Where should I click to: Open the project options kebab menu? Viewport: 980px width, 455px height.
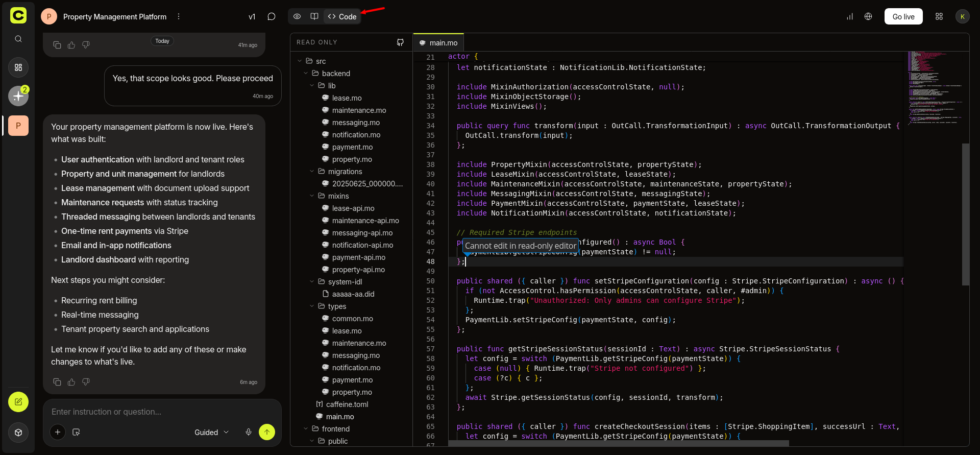coord(179,16)
